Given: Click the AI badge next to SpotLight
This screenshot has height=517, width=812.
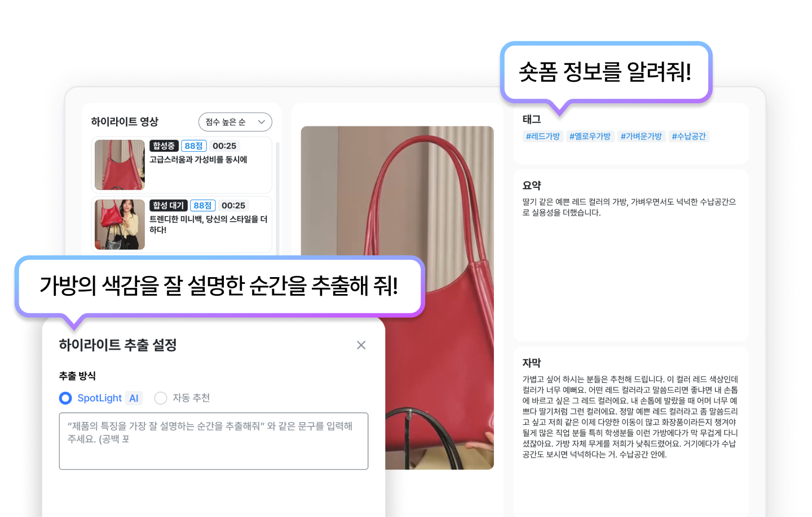Looking at the screenshot, I should pos(134,398).
